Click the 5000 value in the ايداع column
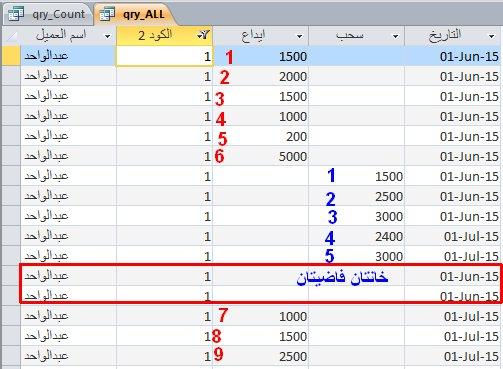 coord(293,157)
